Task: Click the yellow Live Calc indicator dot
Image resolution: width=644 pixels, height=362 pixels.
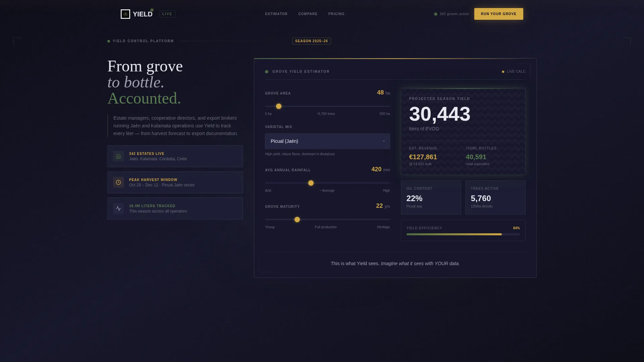Action: pos(503,72)
